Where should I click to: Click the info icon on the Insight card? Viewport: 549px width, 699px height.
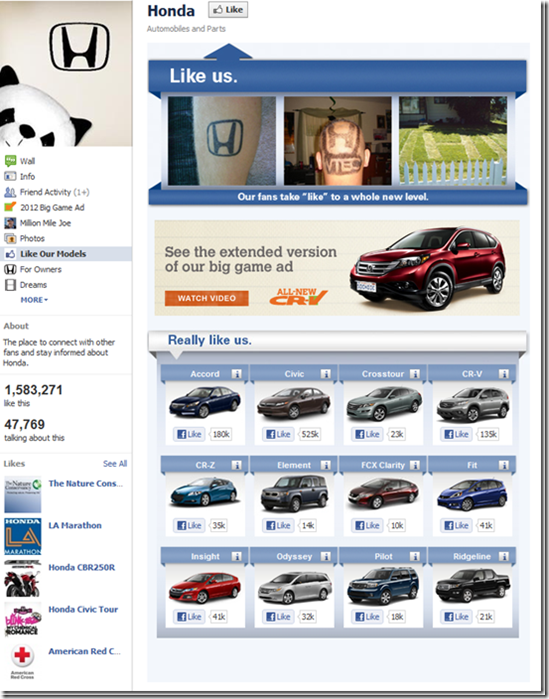pyautogui.click(x=236, y=556)
